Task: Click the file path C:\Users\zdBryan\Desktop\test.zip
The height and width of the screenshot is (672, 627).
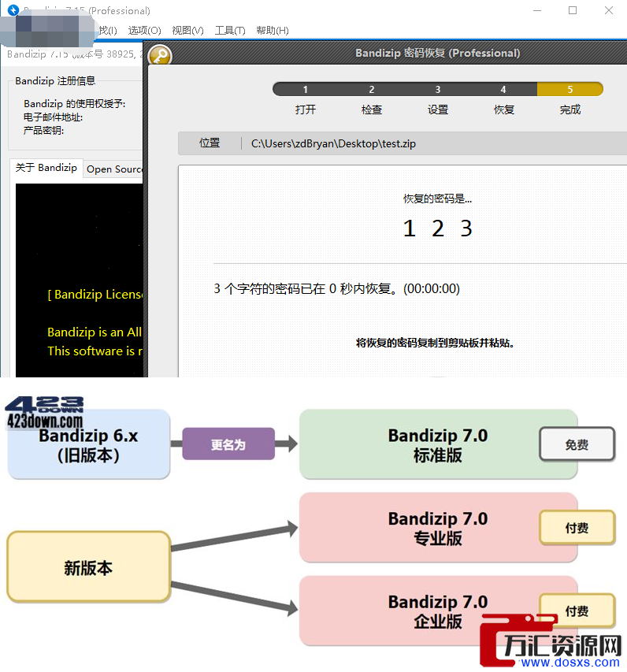Action: (333, 143)
